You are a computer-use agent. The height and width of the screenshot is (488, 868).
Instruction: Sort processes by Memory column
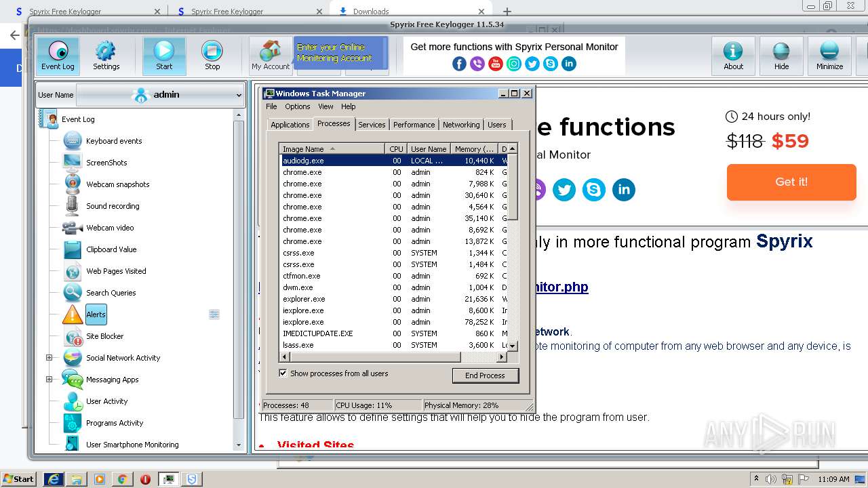[x=474, y=148]
